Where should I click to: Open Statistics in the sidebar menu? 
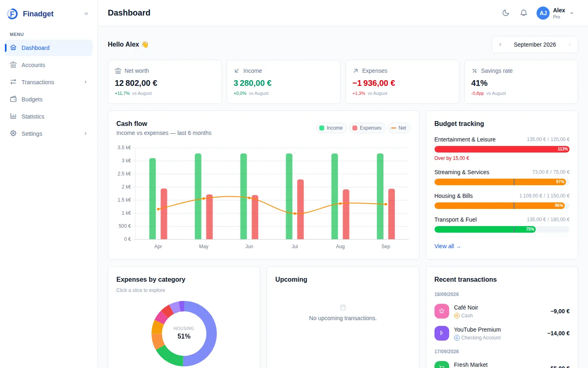pyautogui.click(x=49, y=117)
